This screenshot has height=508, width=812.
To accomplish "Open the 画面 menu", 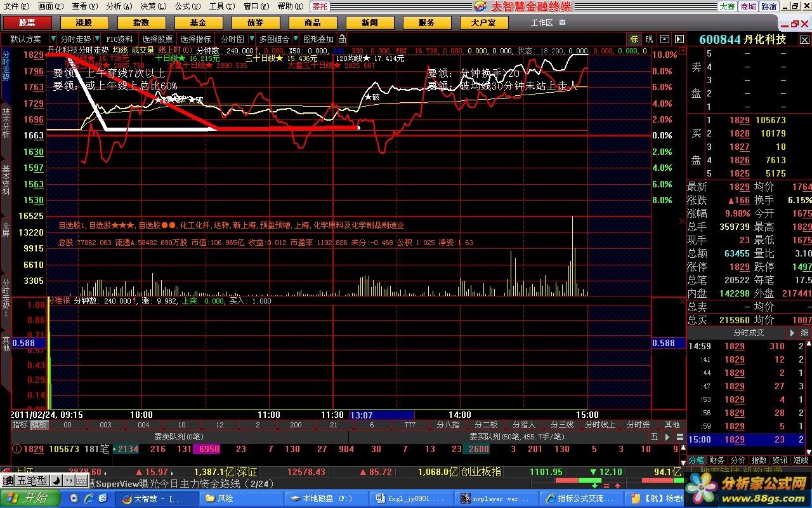I will pos(50,6).
